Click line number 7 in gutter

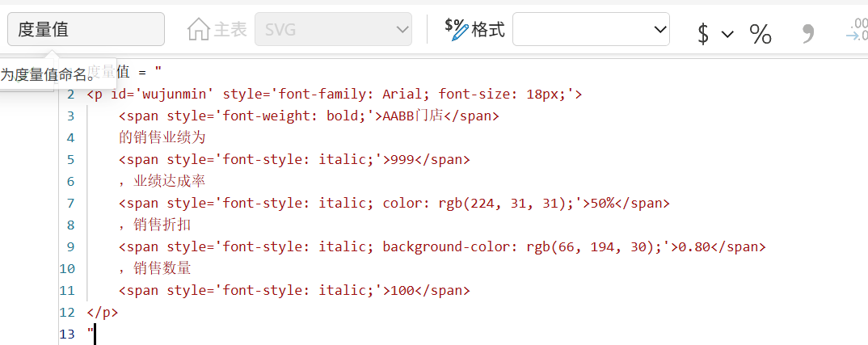pos(70,204)
